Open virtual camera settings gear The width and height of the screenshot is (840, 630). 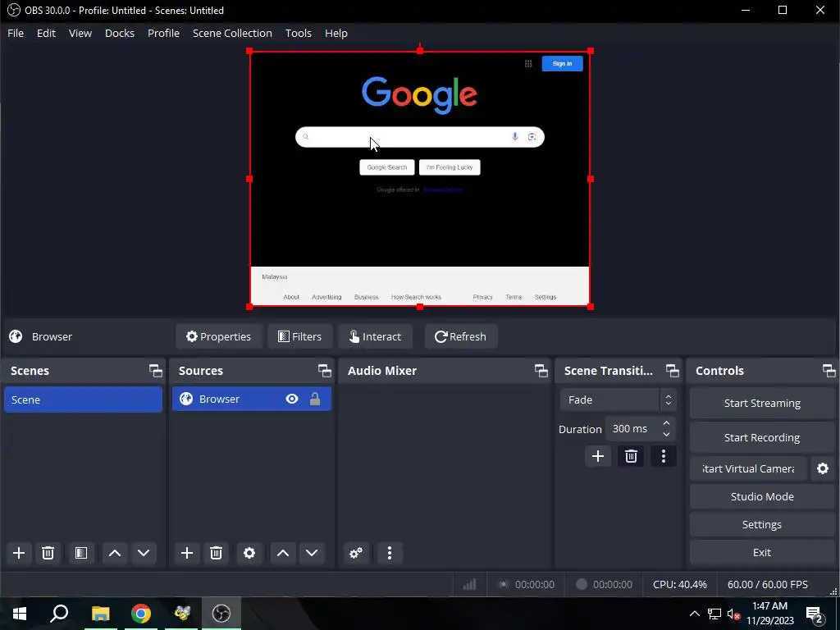823,468
